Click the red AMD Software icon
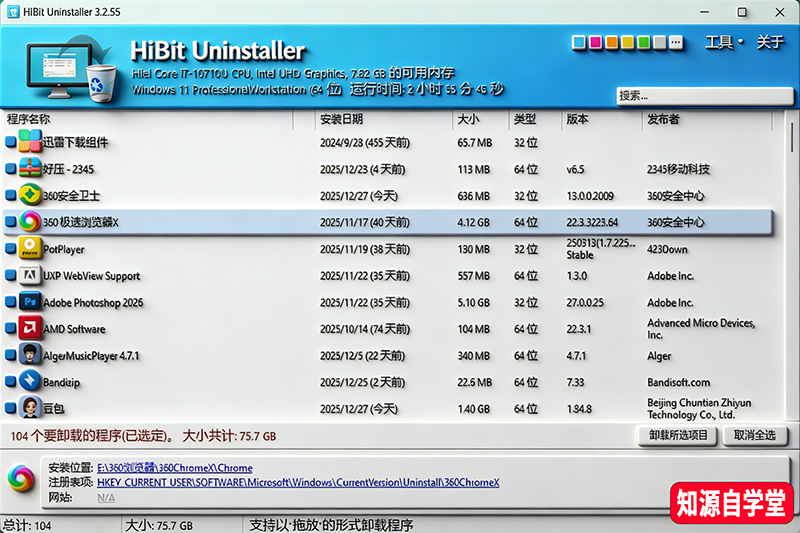 click(30, 328)
